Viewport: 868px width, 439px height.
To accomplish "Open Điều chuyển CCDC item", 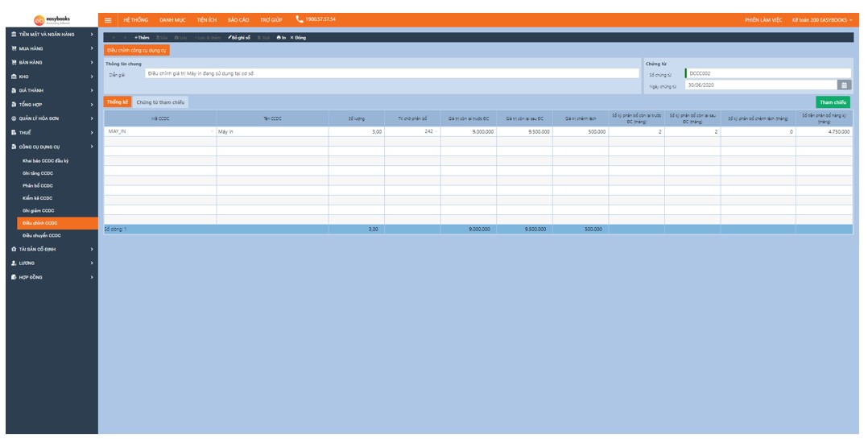I will click(42, 236).
